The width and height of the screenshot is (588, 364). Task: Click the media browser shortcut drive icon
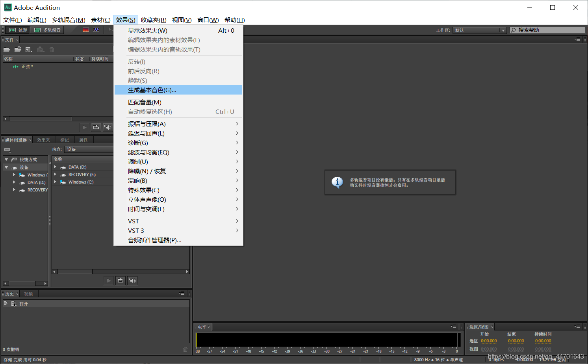tap(7, 150)
